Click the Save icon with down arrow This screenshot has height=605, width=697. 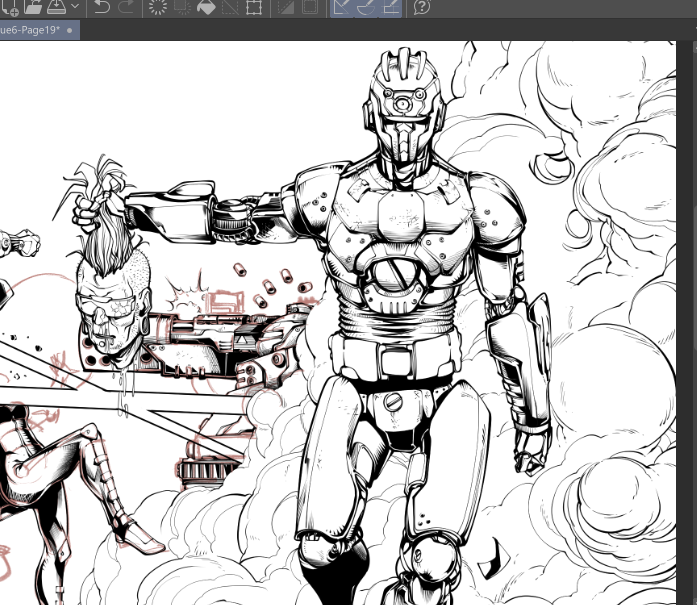[x=56, y=6]
